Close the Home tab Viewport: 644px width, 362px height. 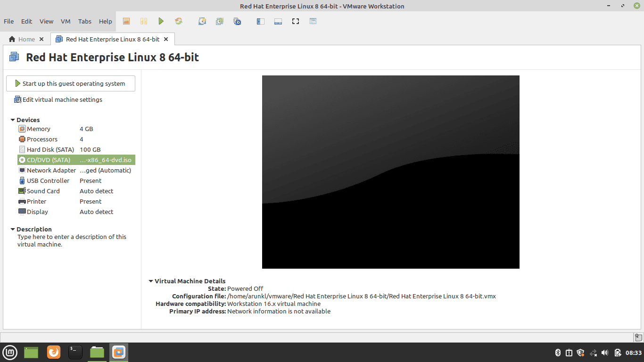[x=41, y=39]
